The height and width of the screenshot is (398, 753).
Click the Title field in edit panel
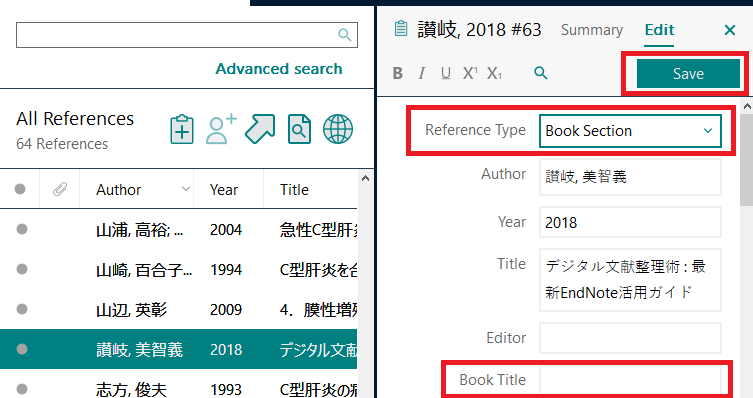point(630,279)
